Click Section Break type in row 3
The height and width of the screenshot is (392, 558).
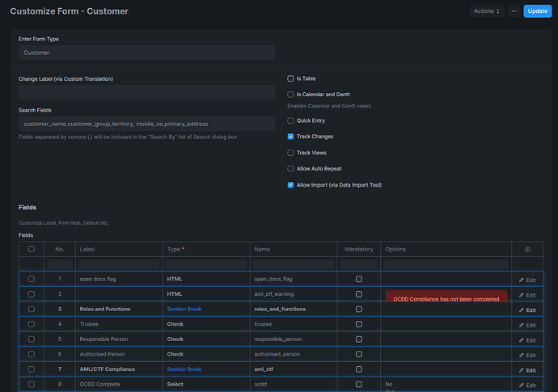[184, 309]
